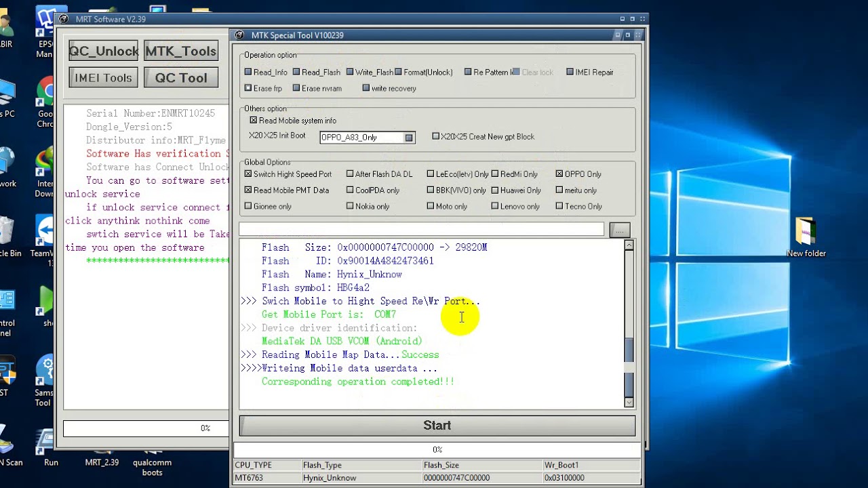Open the TeamViewer desktop shortcut
868x488 pixels.
coord(45,241)
